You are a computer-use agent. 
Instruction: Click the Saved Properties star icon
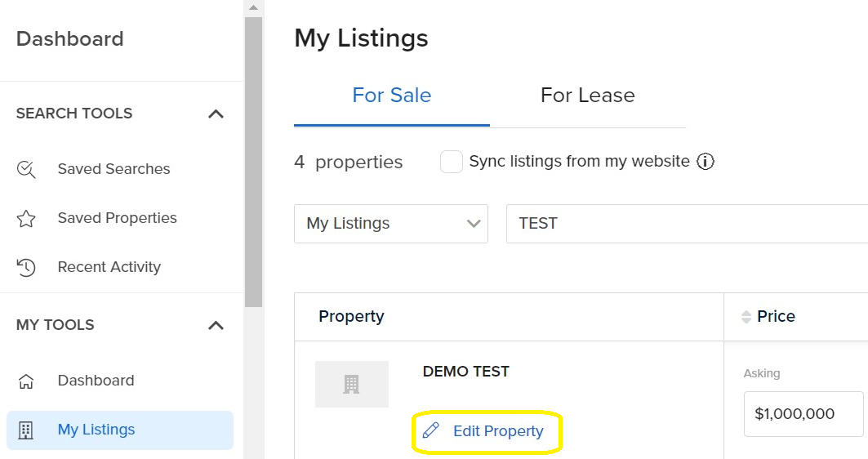(x=26, y=218)
